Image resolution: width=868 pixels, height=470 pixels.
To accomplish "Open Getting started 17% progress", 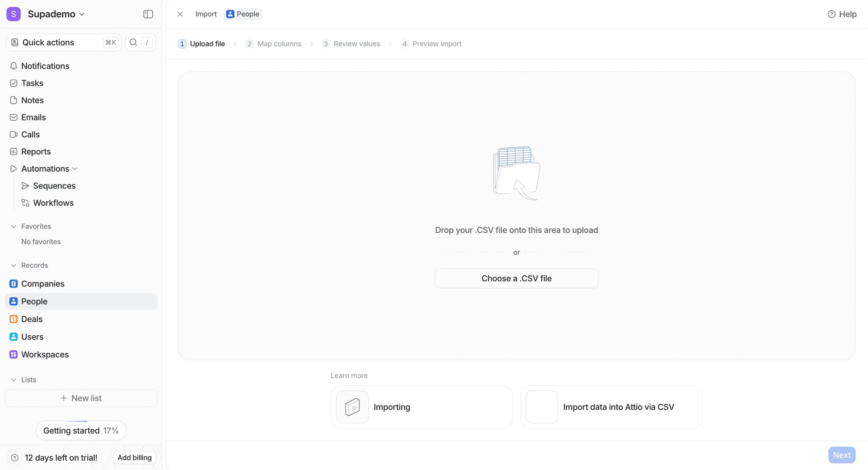I will click(81, 431).
